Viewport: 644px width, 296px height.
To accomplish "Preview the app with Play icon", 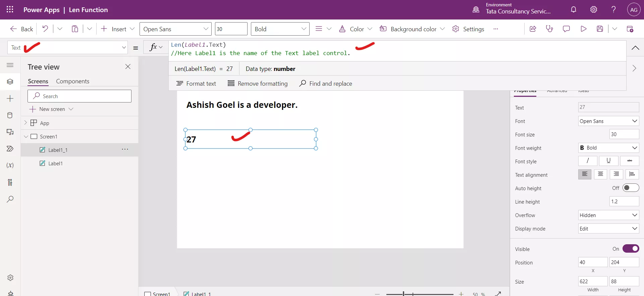I will tap(583, 29).
